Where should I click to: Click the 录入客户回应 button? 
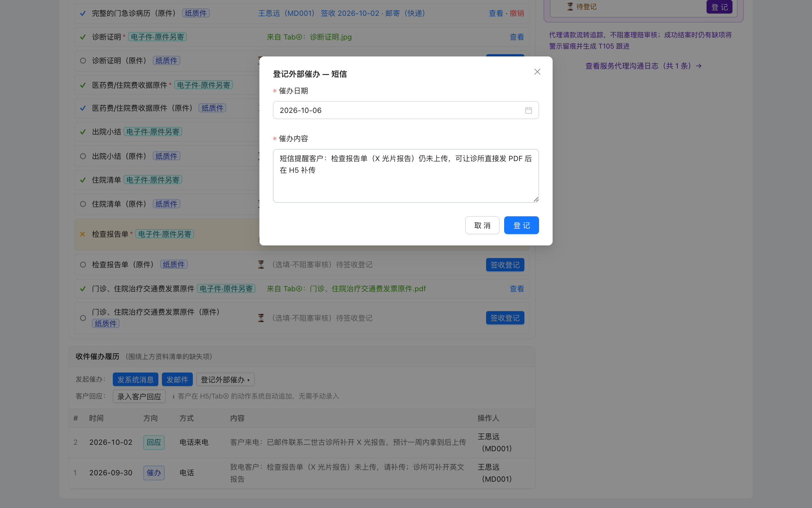139,397
